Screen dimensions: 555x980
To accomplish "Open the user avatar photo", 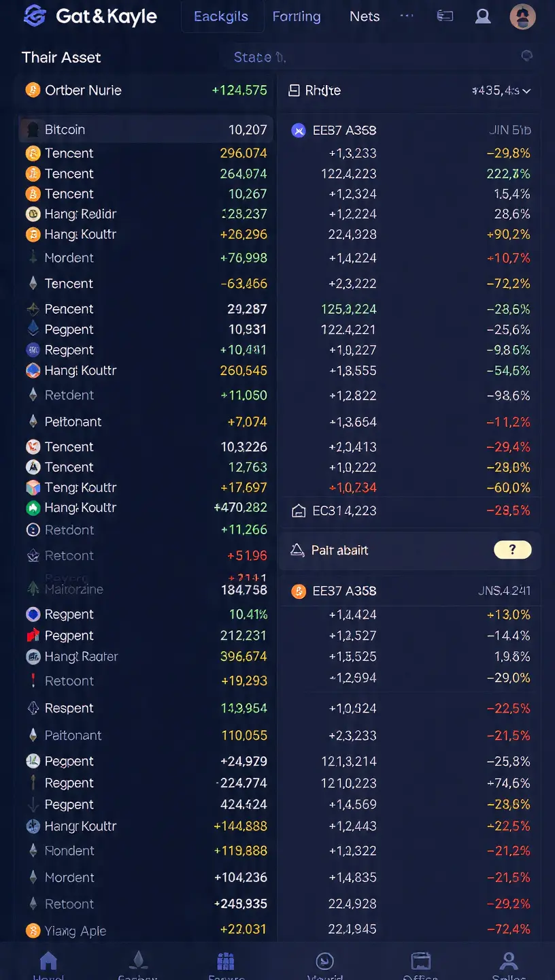I will [523, 16].
